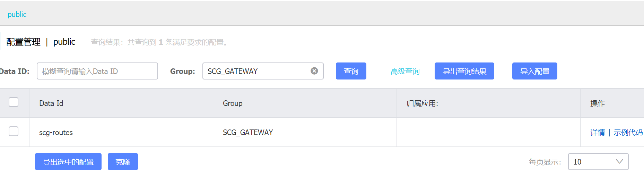Run the search with the 查询 button
Viewport: 644px width, 176px height.
pyautogui.click(x=351, y=71)
